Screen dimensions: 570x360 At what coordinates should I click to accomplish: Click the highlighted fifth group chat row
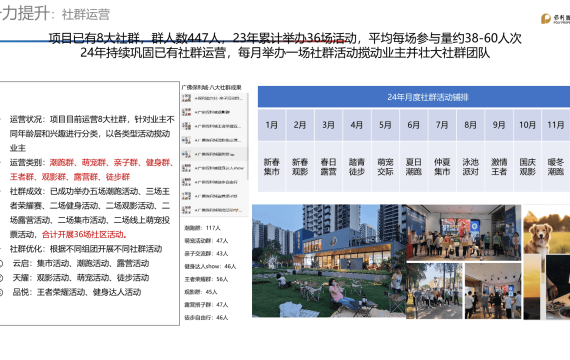coord(214,154)
